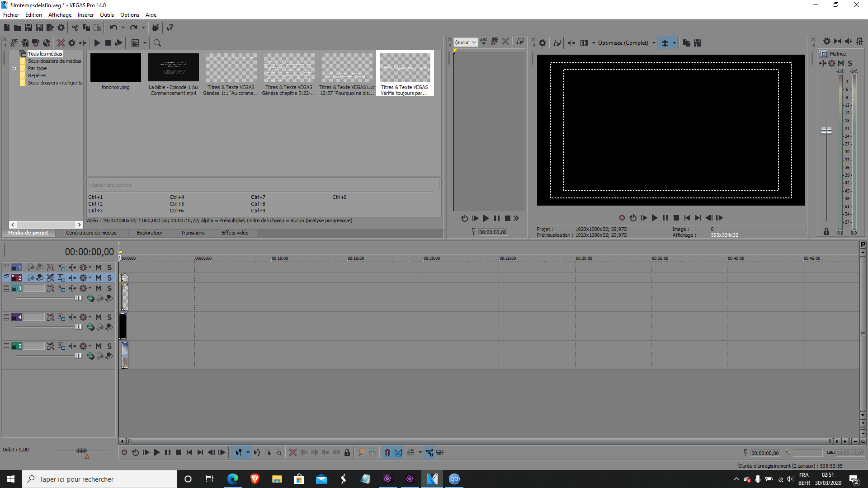The width and height of the screenshot is (868, 488).
Task: Open the overlay grid dropdown arrow
Action: [x=674, y=43]
